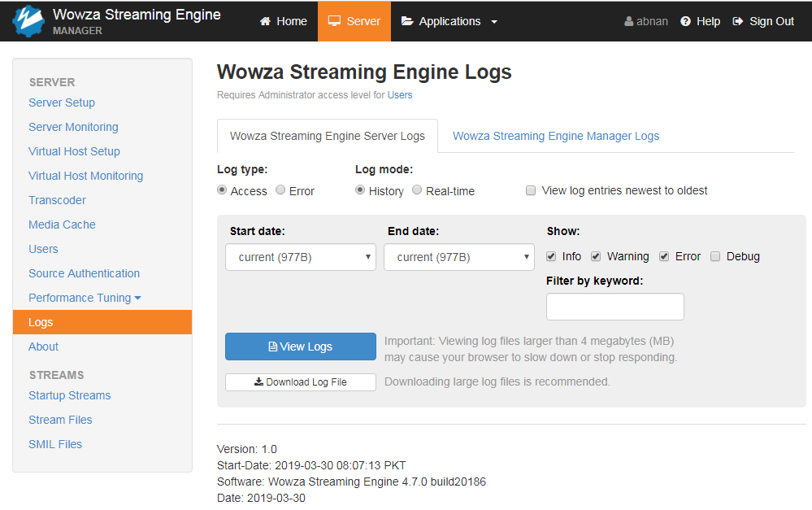Screen dimensions: 812x510
Task: Open About in sidebar
Action: [x=43, y=347]
